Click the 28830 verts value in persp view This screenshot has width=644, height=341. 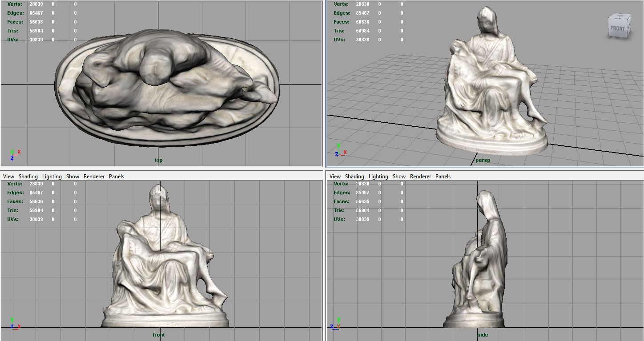362,4
